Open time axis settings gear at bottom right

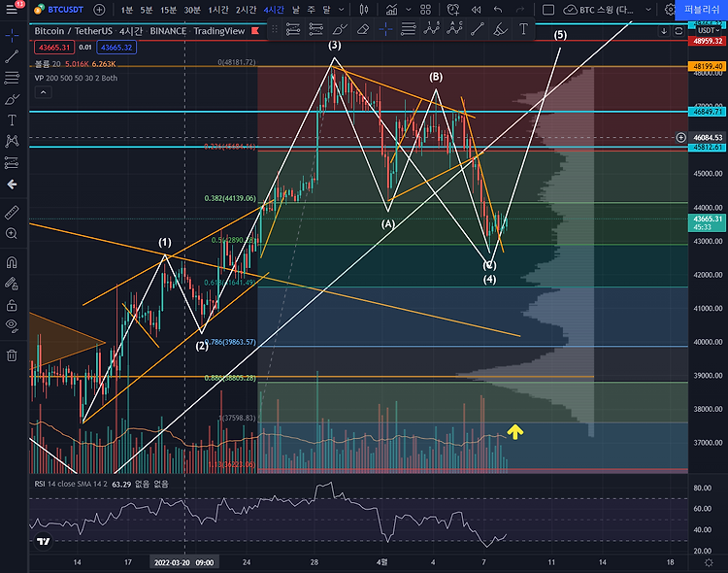tap(709, 562)
